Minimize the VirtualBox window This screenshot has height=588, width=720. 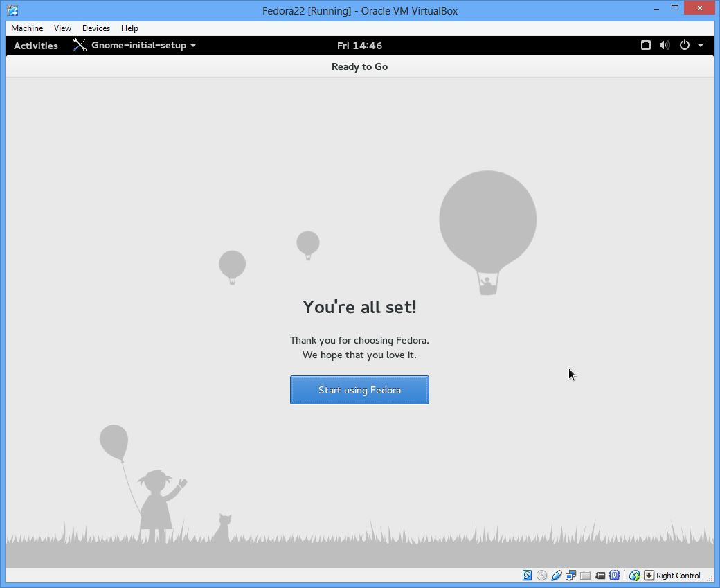pyautogui.click(x=656, y=8)
